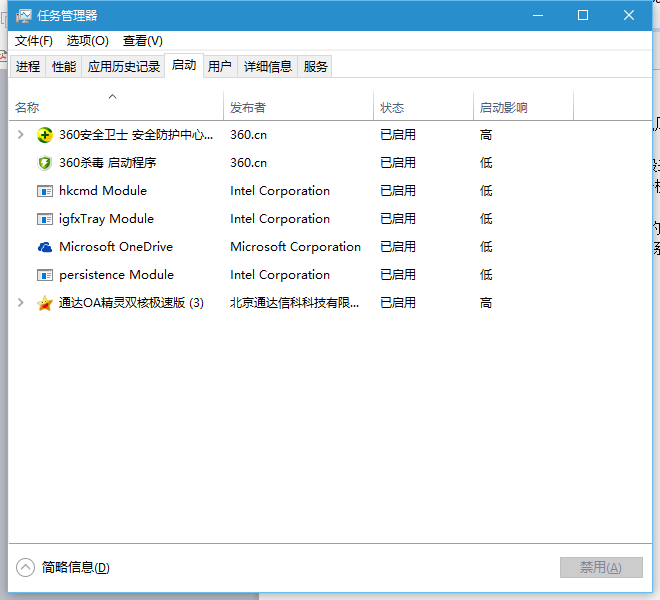The height and width of the screenshot is (600, 660).
Task: Click the 简略信息(D) link
Action: [76, 568]
